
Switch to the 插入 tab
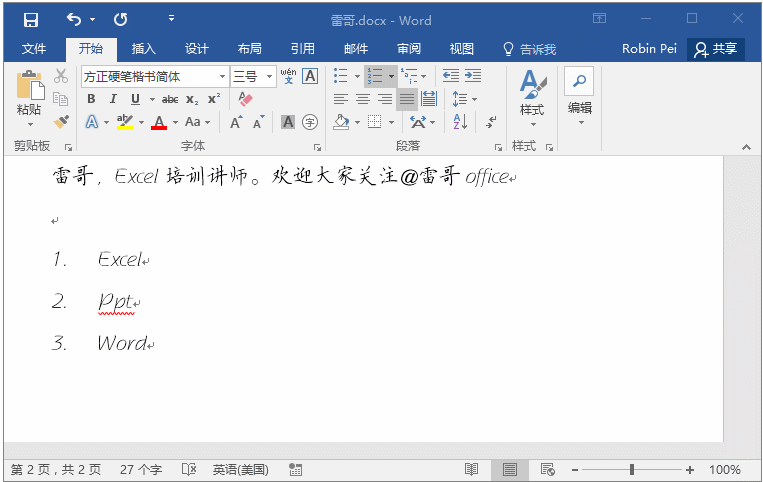click(144, 49)
